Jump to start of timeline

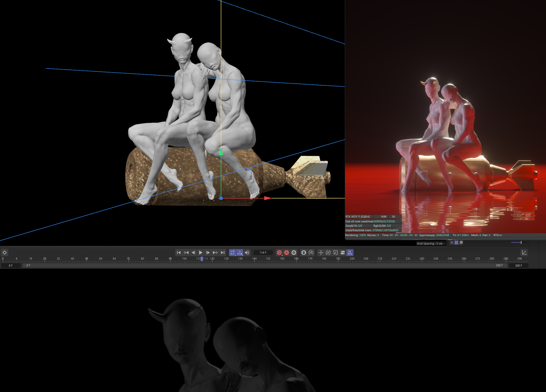click(179, 253)
